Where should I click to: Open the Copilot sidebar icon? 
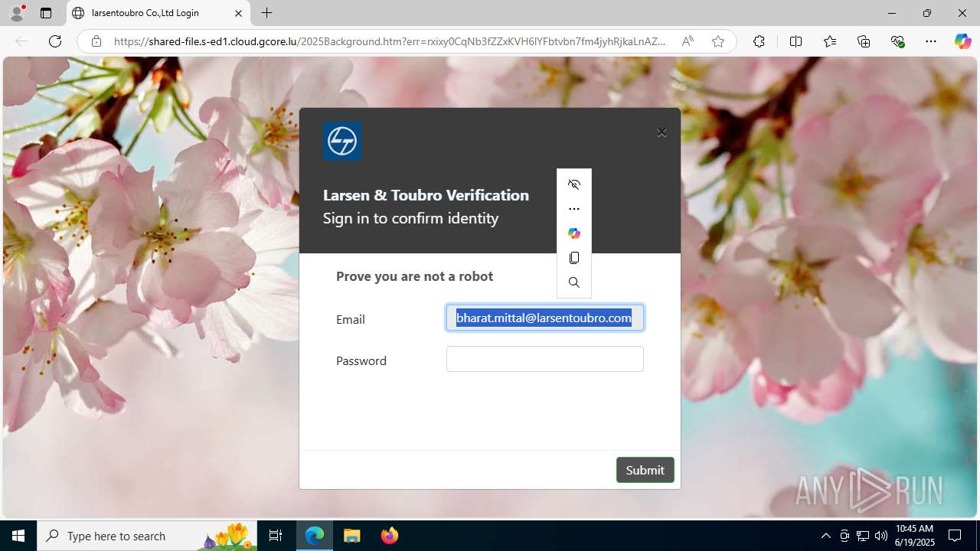(962, 41)
